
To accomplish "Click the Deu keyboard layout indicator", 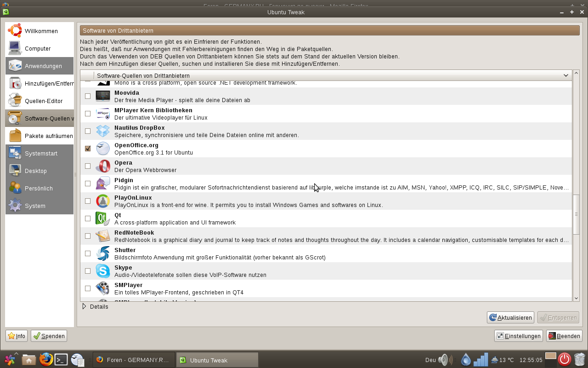I will 430,360.
